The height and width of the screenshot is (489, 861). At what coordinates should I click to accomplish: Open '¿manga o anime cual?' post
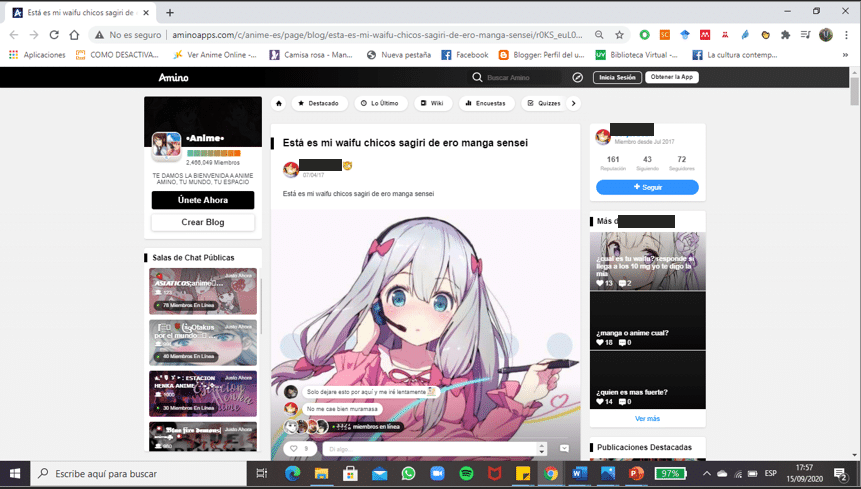click(x=647, y=321)
